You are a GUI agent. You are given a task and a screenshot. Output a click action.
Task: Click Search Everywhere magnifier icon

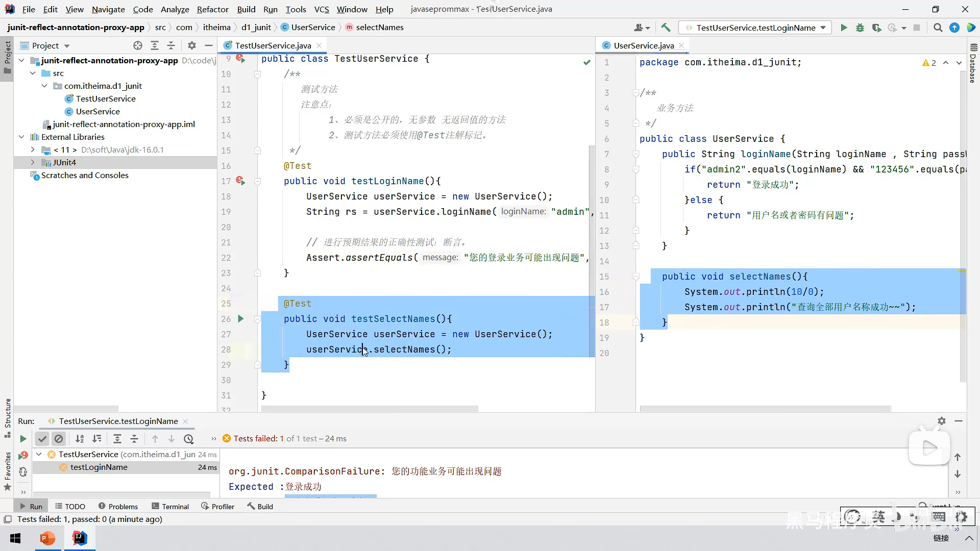pos(938,28)
